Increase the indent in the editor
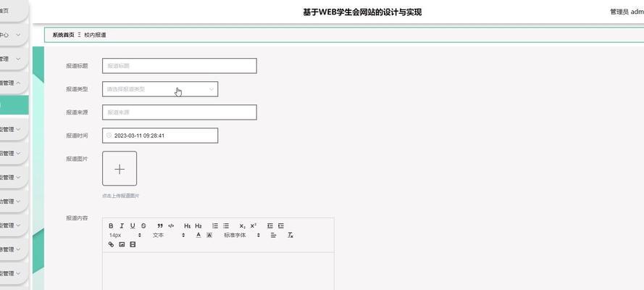 tap(281, 226)
